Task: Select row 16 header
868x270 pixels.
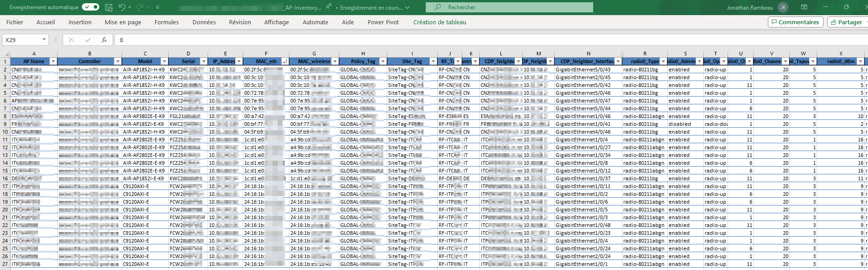Action: pos(5,178)
